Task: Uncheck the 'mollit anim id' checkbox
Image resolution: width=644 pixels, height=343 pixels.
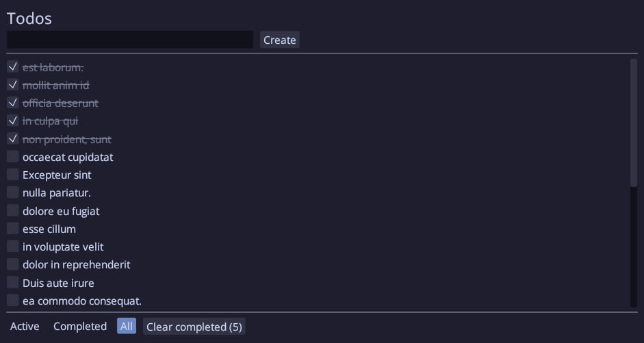Action: coord(13,85)
